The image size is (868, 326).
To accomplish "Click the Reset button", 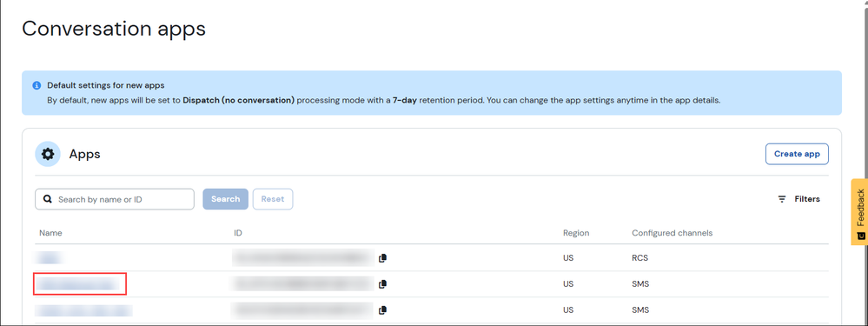I will 273,199.
